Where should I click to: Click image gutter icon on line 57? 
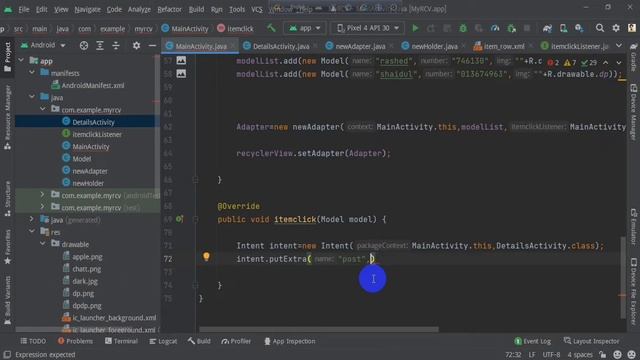pyautogui.click(x=181, y=60)
